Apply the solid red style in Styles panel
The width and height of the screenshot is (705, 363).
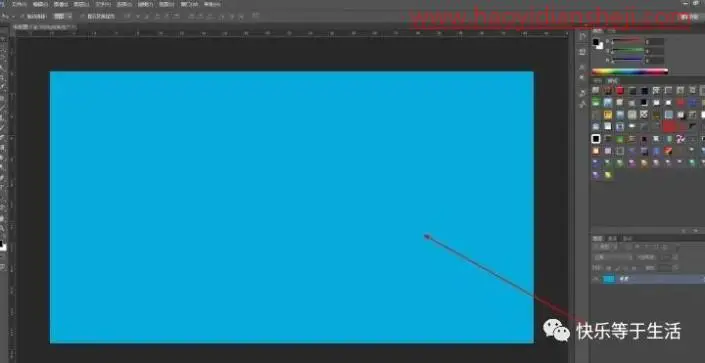[620, 90]
